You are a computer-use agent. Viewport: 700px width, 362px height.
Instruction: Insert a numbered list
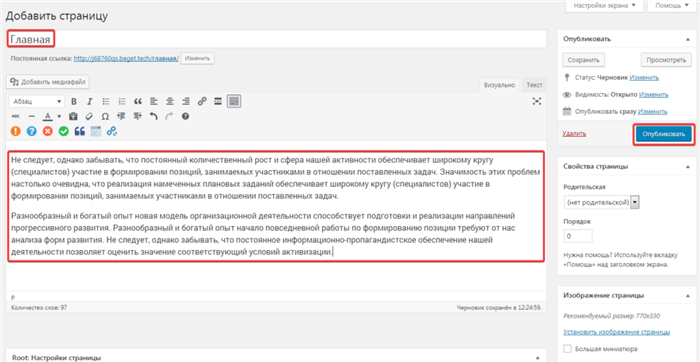tap(122, 101)
